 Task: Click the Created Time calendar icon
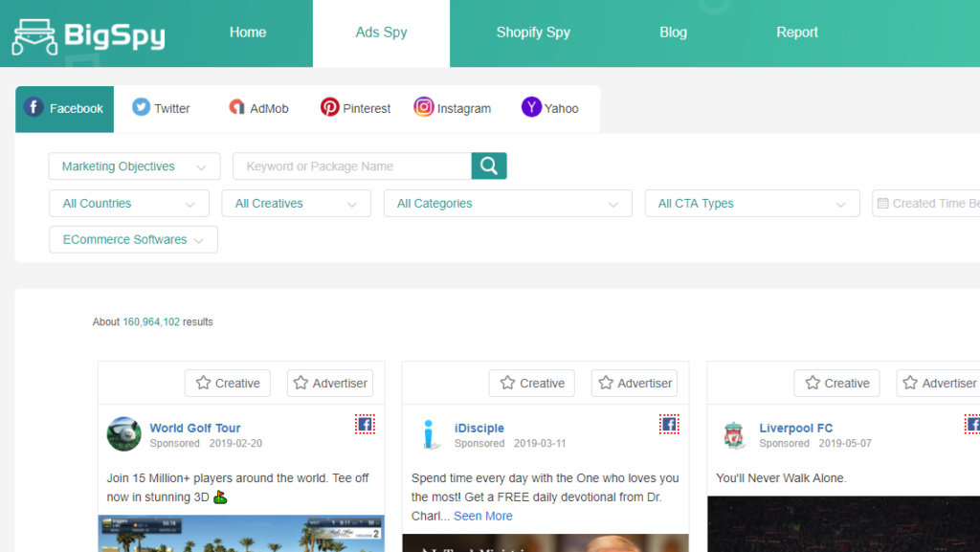click(883, 204)
